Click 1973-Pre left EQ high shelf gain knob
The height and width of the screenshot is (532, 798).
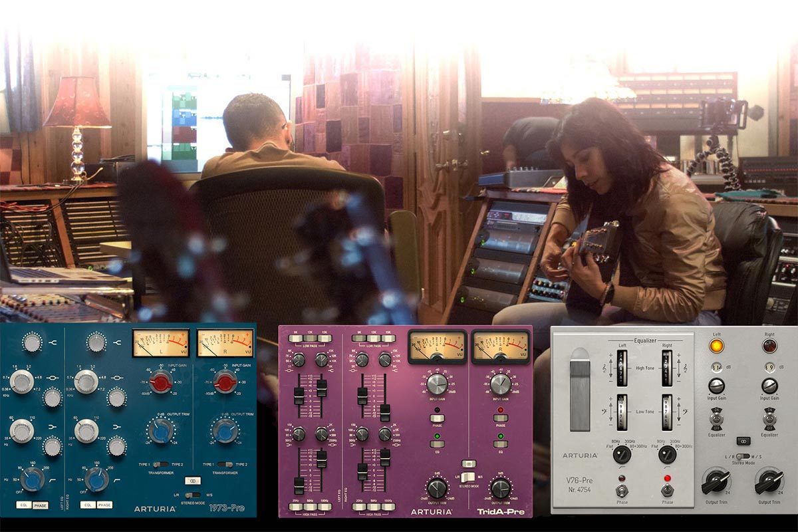tap(32, 342)
